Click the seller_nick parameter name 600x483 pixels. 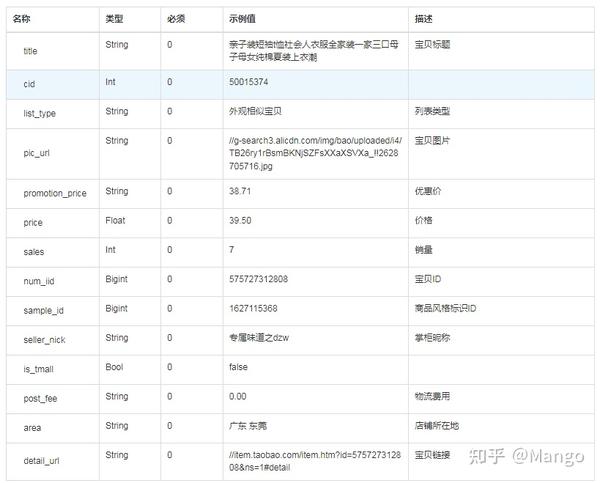[x=44, y=340]
